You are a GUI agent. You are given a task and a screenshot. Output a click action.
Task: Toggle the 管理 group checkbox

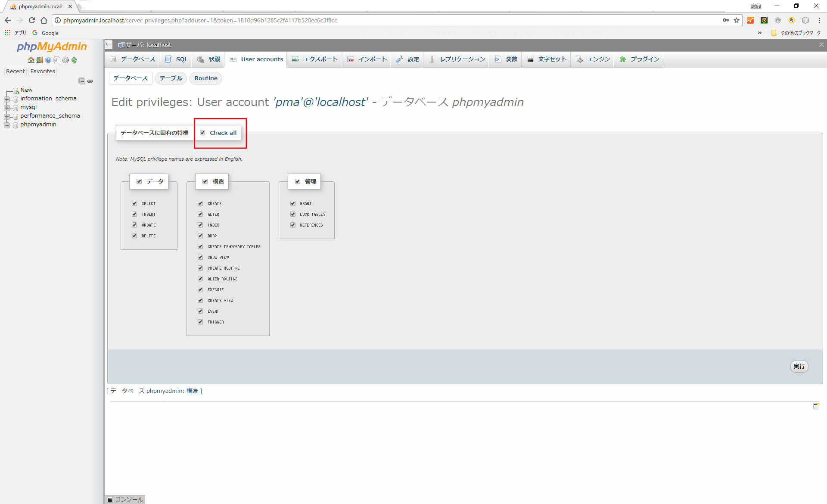pyautogui.click(x=298, y=181)
